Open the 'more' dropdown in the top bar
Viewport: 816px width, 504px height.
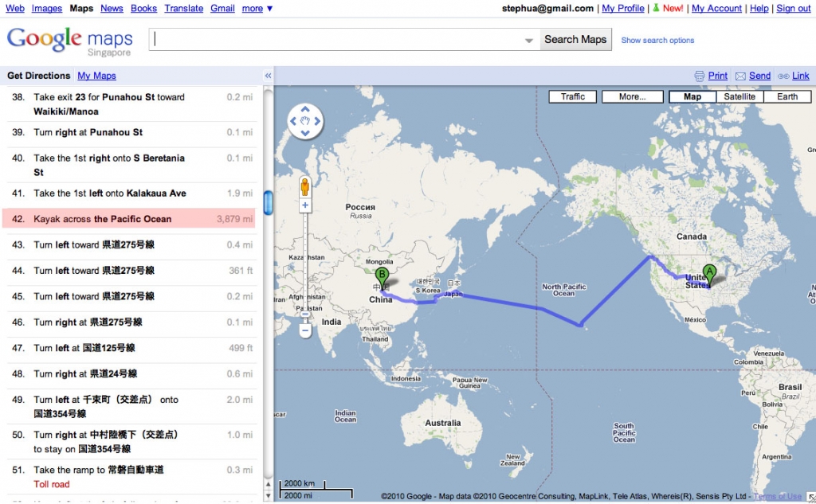257,8
